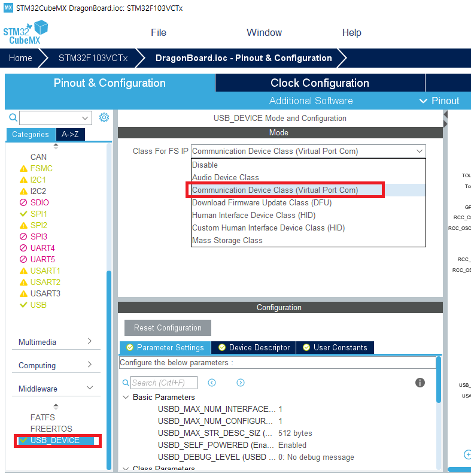This screenshot has width=471, height=476.
Task: Choose Communication Device Class (Virtual Port Com)
Action: 308,190
